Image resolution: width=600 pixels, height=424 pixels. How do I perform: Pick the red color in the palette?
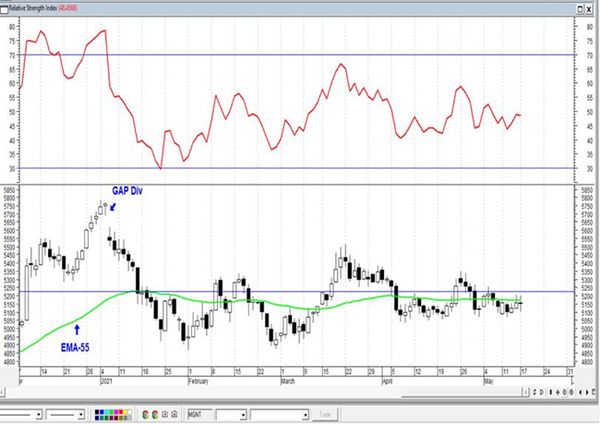[x=121, y=412]
